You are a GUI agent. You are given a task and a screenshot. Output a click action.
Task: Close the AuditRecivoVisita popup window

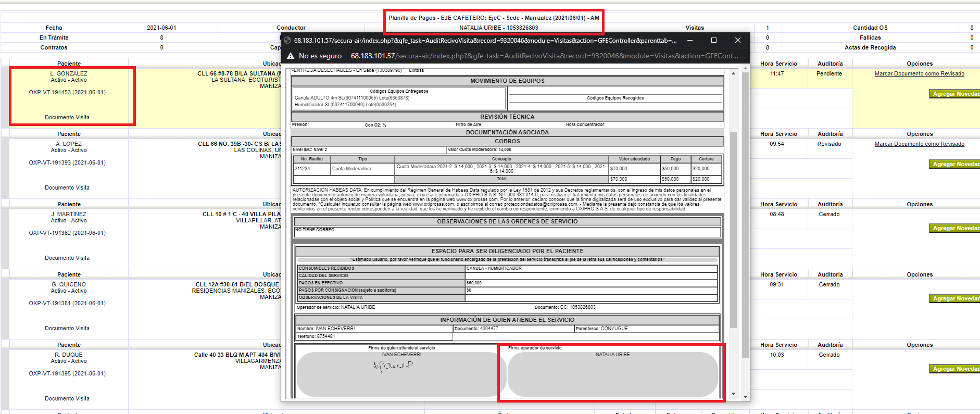[737, 40]
